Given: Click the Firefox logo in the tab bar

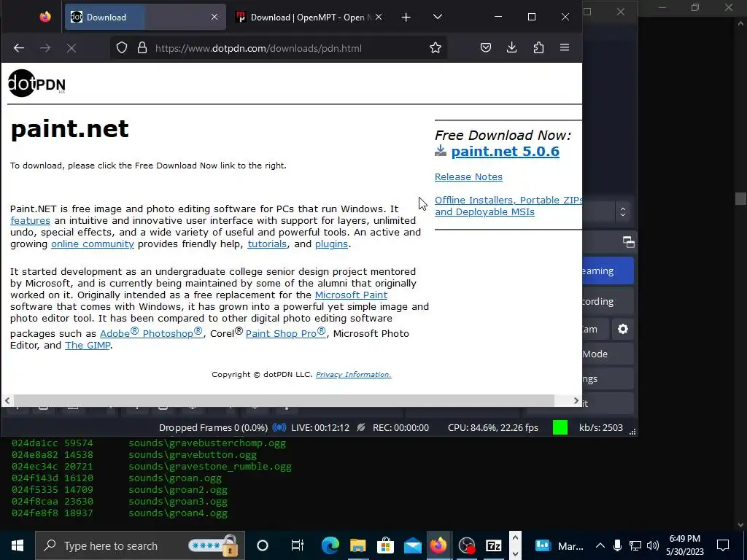Looking at the screenshot, I should [x=45, y=17].
